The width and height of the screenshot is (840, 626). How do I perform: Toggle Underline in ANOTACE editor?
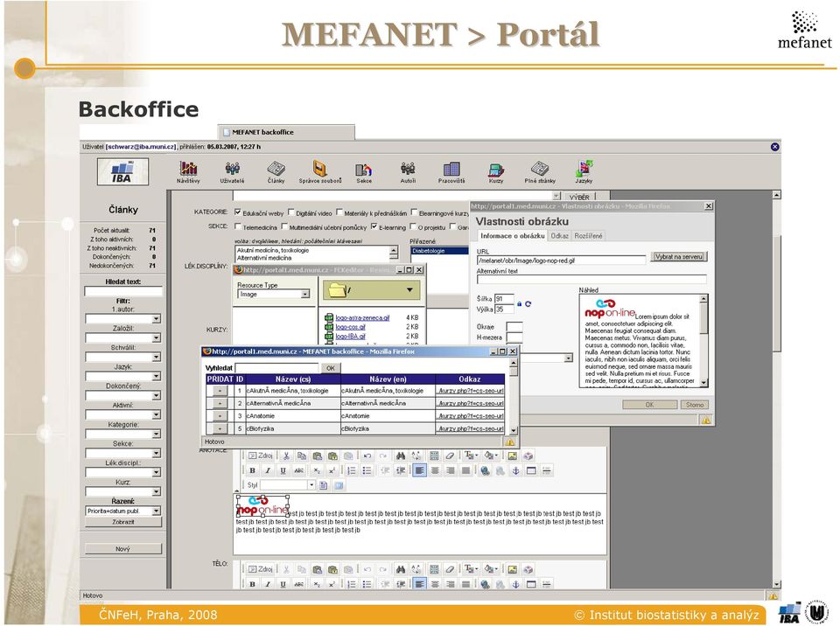(x=283, y=470)
